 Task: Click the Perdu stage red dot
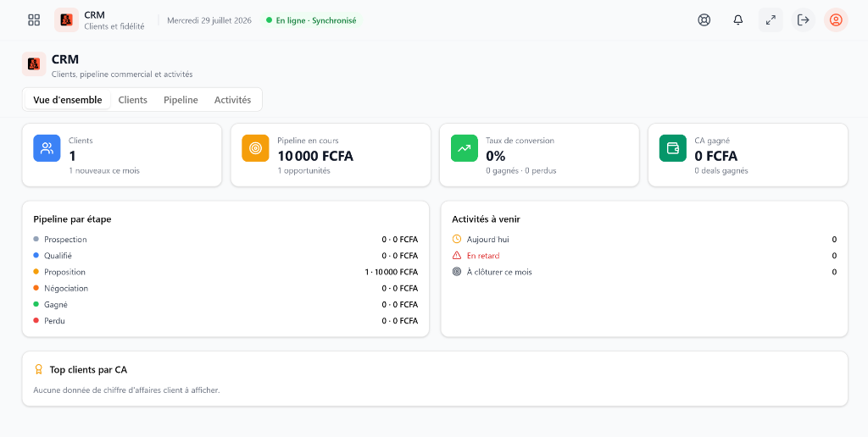tap(36, 320)
